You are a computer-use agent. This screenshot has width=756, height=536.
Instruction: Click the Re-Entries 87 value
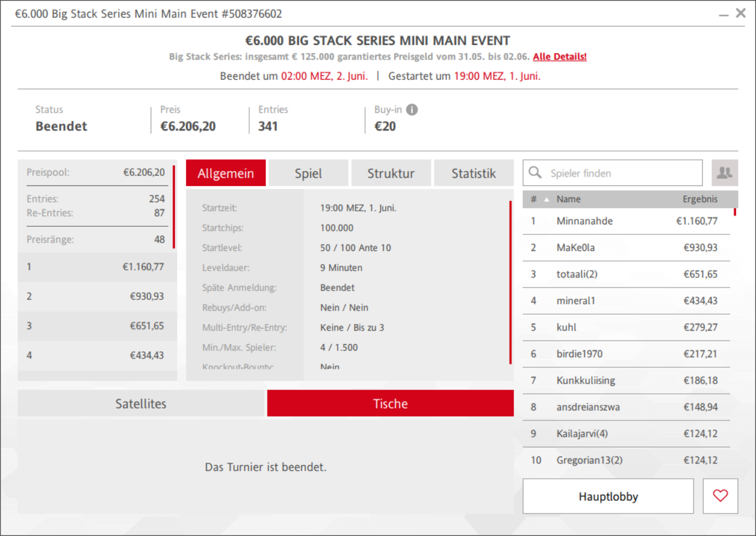[159, 213]
